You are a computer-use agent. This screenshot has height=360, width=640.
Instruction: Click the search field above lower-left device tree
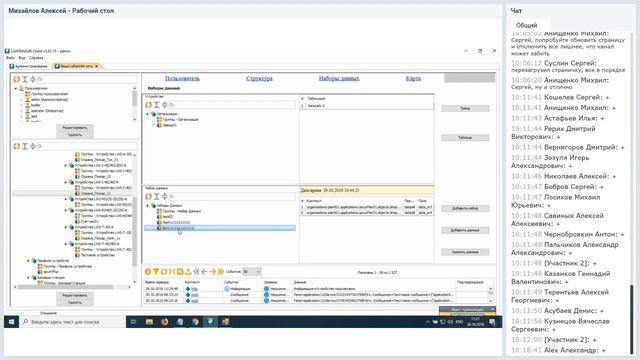point(87,146)
